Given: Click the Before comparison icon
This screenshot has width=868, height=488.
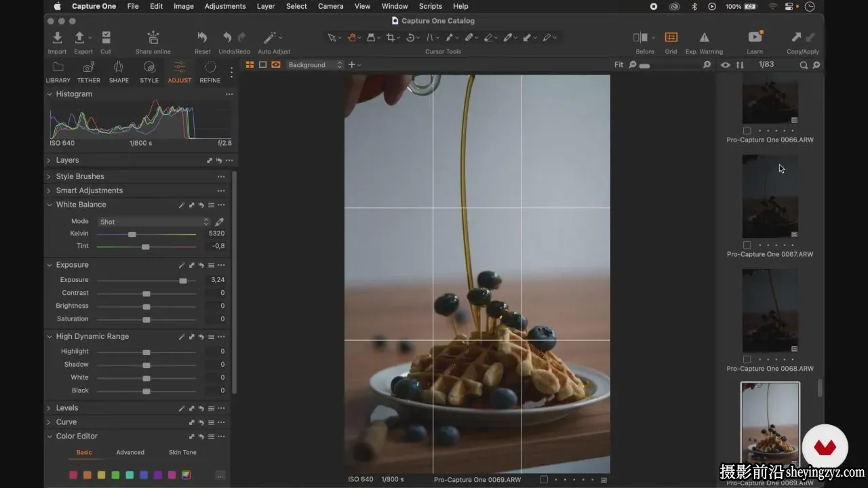Looking at the screenshot, I should point(641,37).
